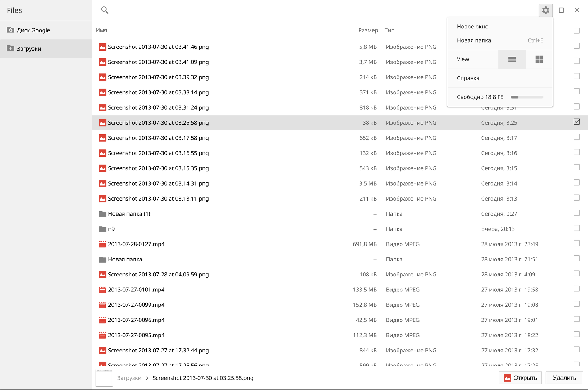Check the box for Screenshot 03.14.31.png
This screenshot has width=588, height=390.
(577, 182)
